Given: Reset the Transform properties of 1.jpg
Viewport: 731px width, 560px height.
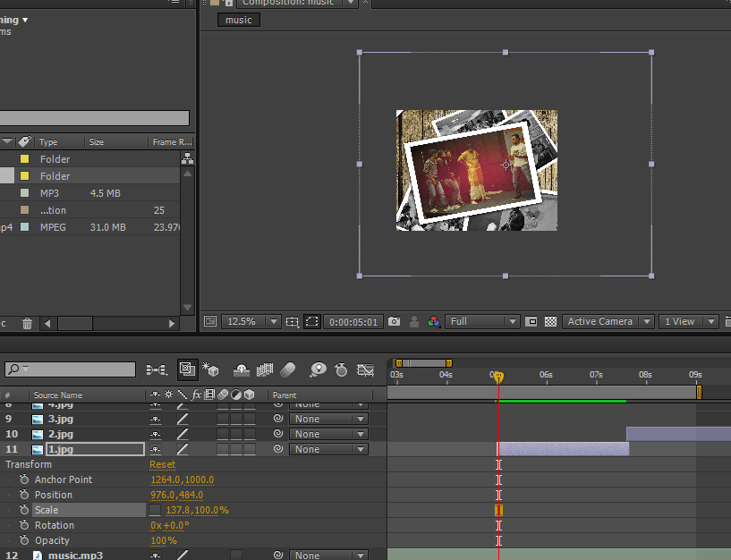Looking at the screenshot, I should click(162, 464).
